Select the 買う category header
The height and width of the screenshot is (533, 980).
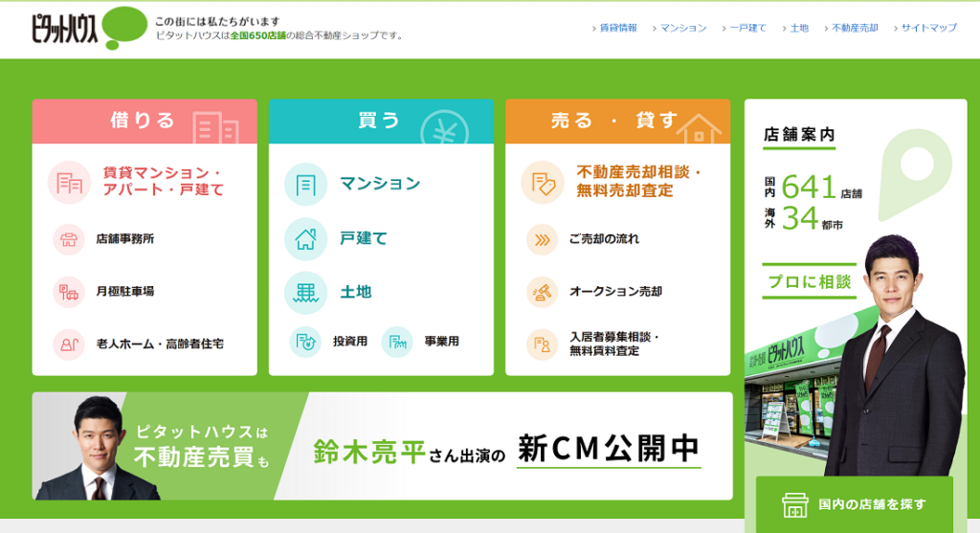[381, 122]
